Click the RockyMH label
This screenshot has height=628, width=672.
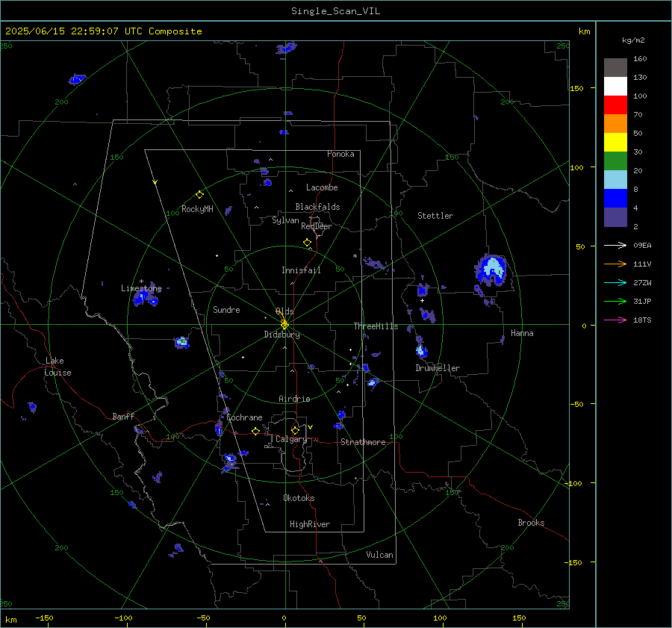click(x=197, y=209)
